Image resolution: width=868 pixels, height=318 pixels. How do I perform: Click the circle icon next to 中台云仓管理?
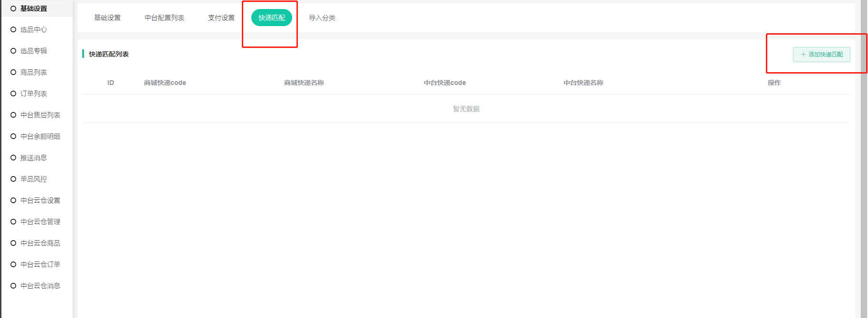[x=13, y=222]
